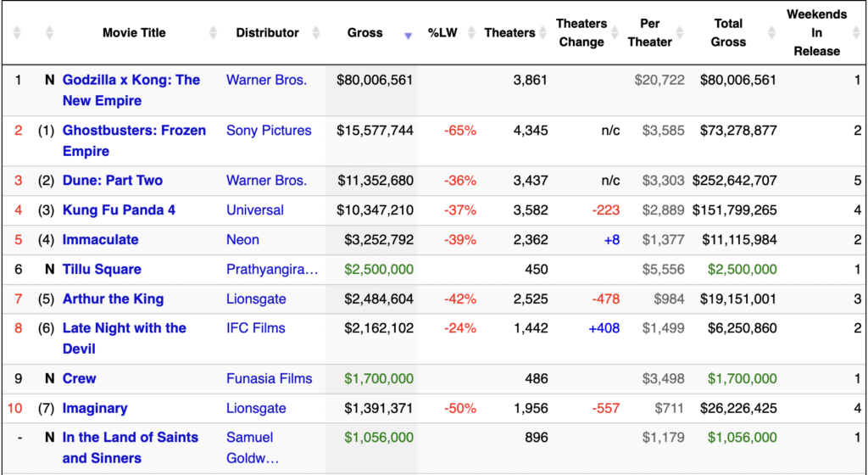The width and height of the screenshot is (868, 475).
Task: Open Godzilla x Kong: The New Empire link
Action: (x=131, y=90)
